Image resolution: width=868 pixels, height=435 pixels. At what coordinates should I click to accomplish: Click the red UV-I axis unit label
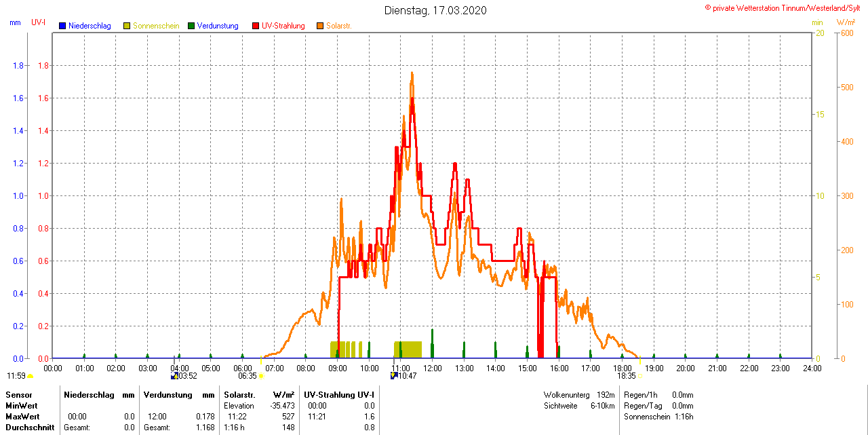[39, 22]
